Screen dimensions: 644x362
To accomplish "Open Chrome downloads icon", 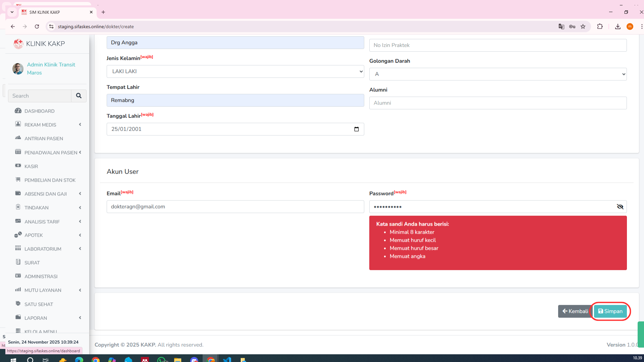I will point(618,26).
